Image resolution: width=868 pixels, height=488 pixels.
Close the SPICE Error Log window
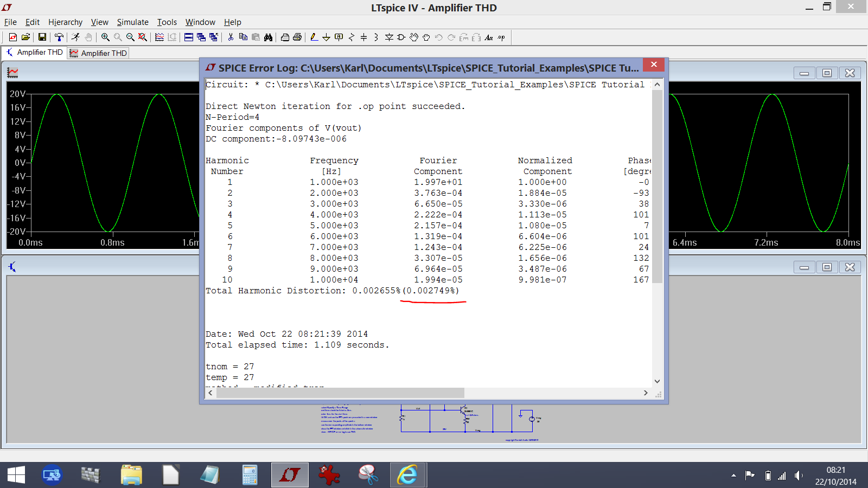click(x=654, y=65)
